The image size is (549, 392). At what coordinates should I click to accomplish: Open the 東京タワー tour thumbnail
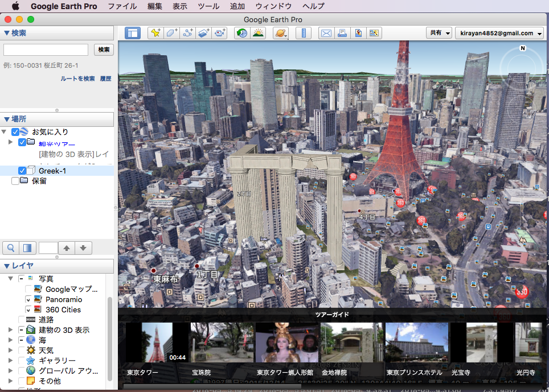tap(157, 343)
